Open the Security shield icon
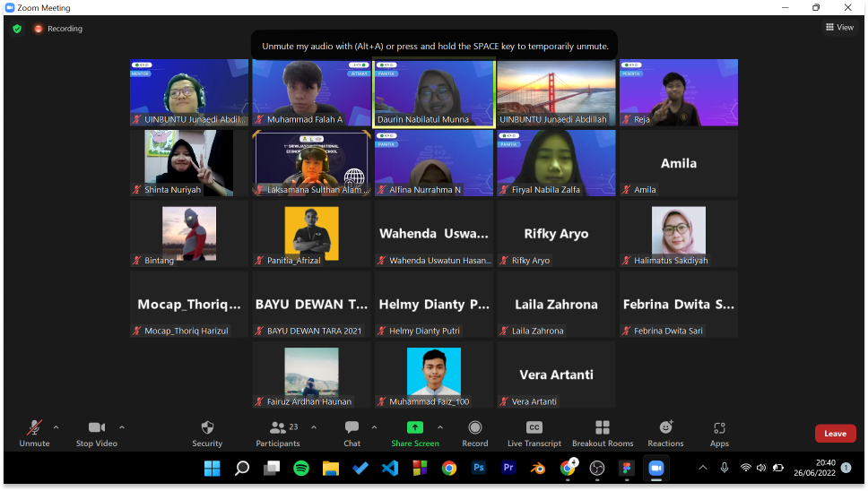 [207, 428]
